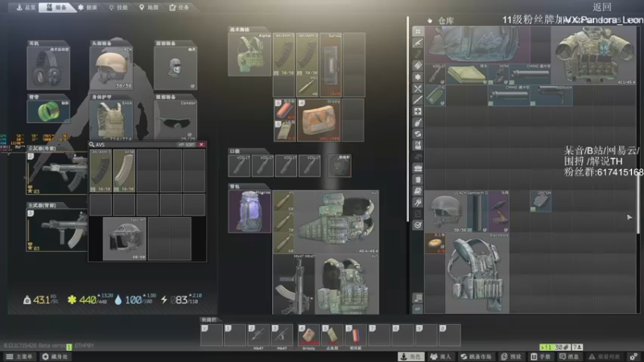Open the 手册 handbook button
This screenshot has height=362, width=644.
click(540, 356)
